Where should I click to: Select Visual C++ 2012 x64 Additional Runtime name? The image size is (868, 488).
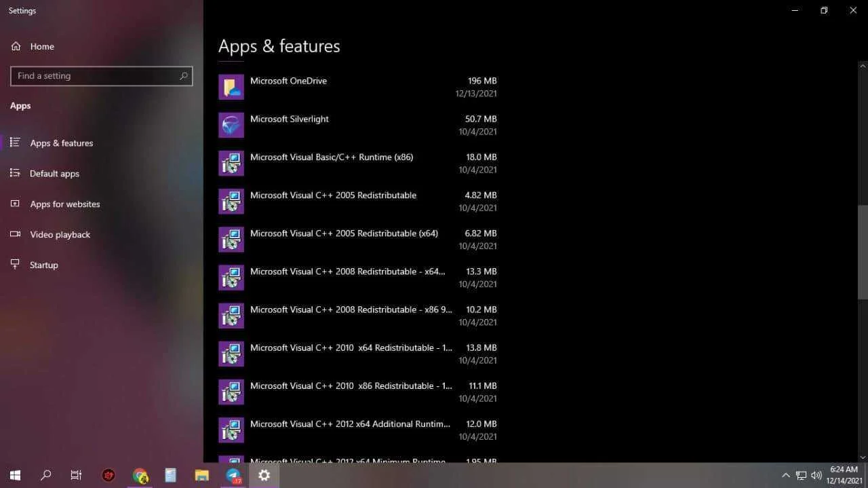point(350,423)
